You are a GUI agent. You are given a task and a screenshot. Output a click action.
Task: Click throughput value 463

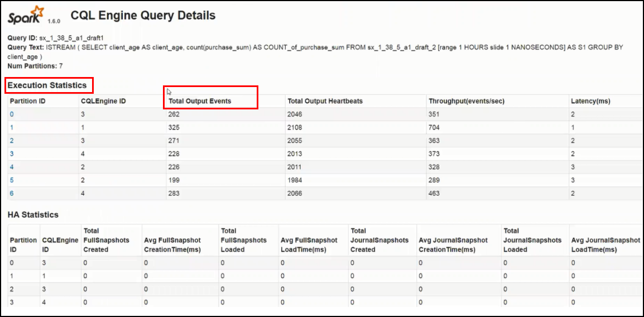pos(434,193)
